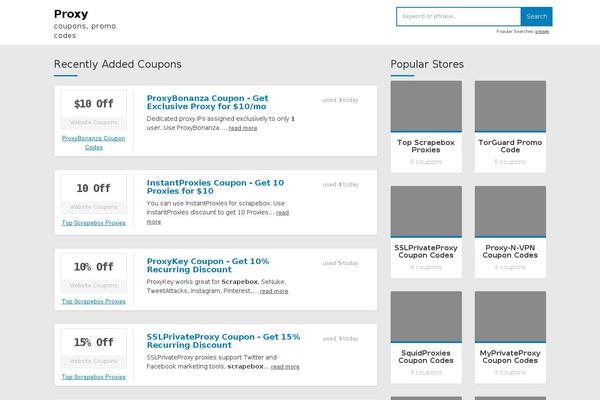This screenshot has width=600, height=400.
Task: Click 'used 3 today' on ProxyBonanza coupon
Action: coord(341,100)
